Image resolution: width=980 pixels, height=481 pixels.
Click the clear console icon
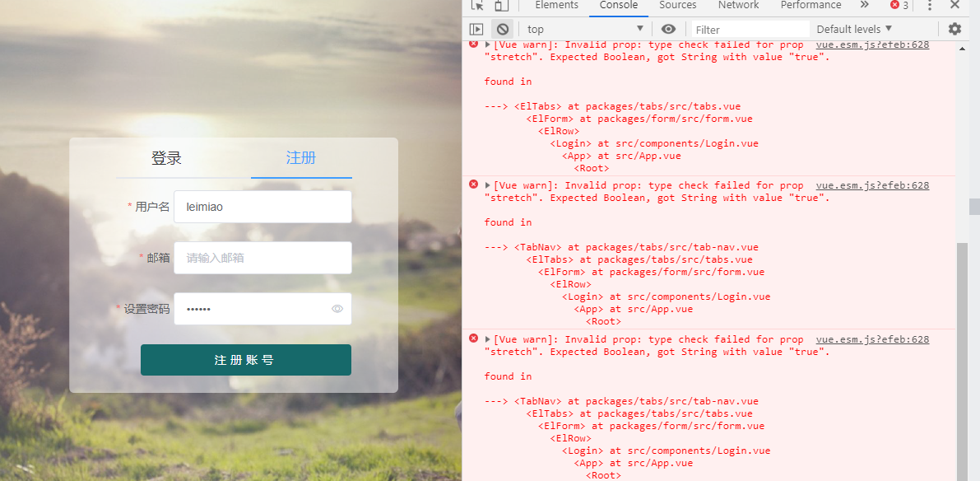502,29
